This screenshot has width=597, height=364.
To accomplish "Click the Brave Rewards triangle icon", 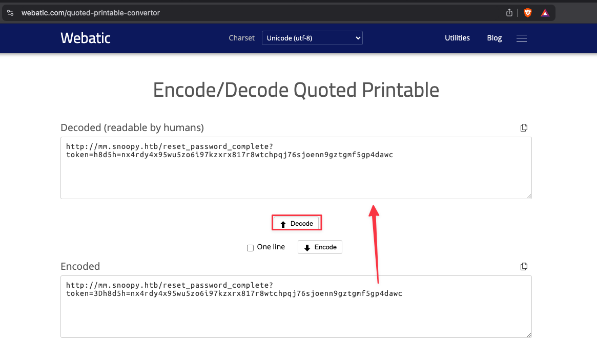I will (x=545, y=13).
